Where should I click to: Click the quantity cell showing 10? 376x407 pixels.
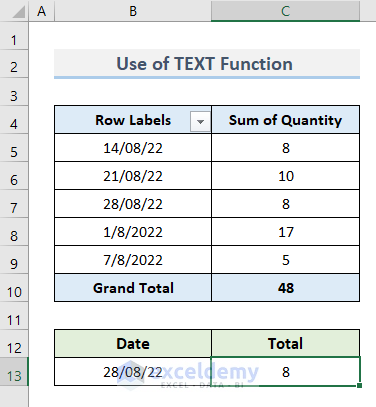(x=286, y=176)
